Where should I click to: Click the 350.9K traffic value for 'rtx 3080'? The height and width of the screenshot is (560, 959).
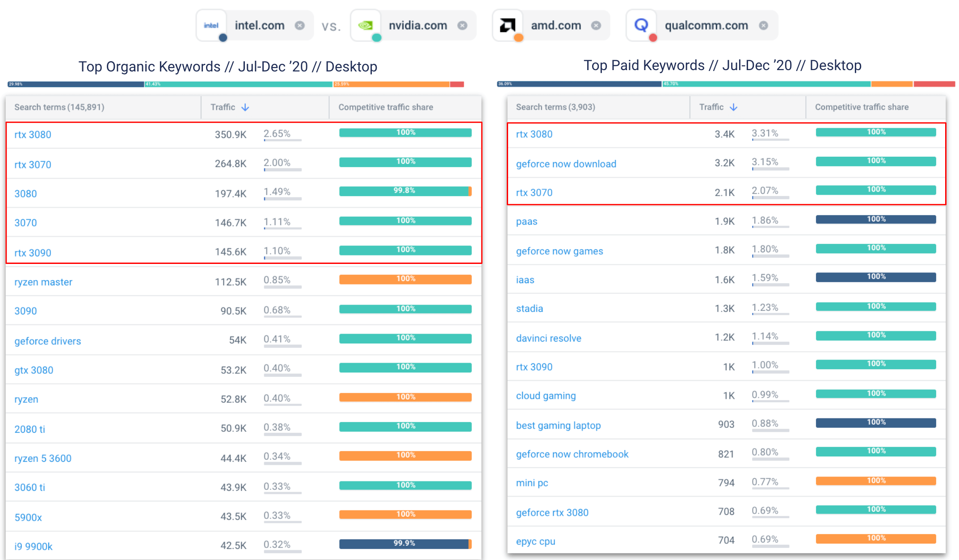231,134
